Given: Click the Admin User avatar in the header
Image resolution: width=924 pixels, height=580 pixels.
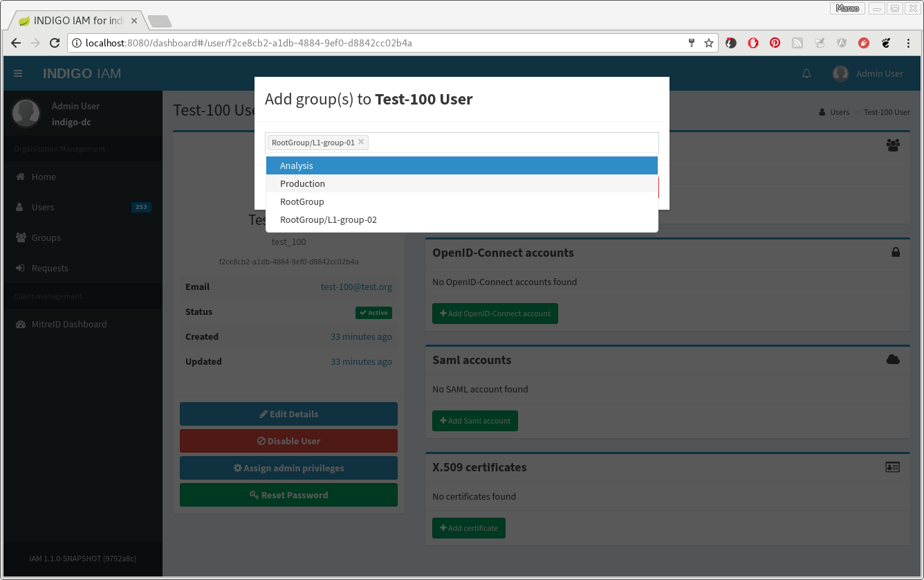Looking at the screenshot, I should [840, 73].
